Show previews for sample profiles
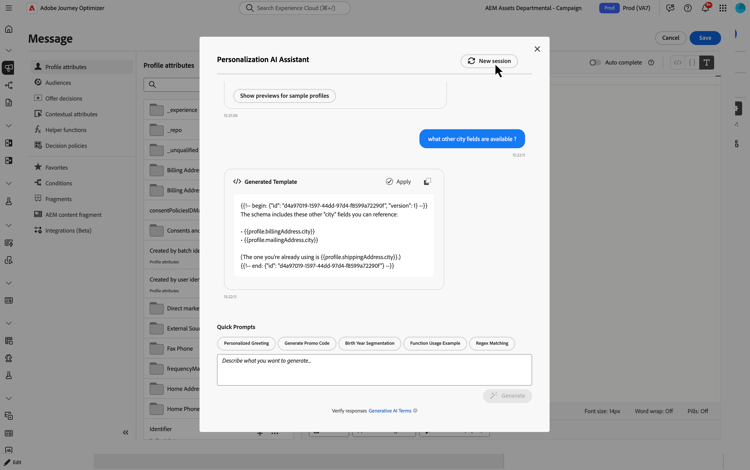 (284, 96)
